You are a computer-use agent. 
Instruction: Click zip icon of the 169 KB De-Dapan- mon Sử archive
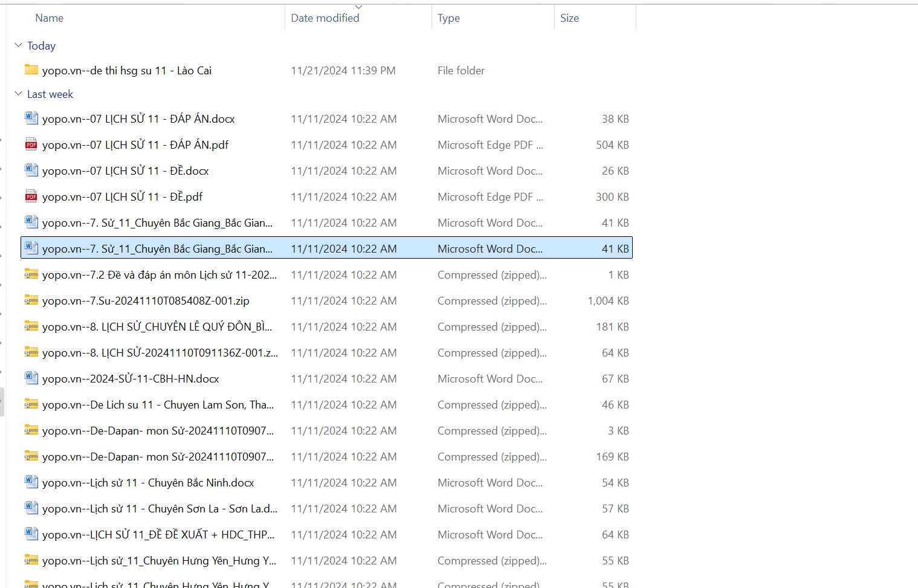coord(31,456)
